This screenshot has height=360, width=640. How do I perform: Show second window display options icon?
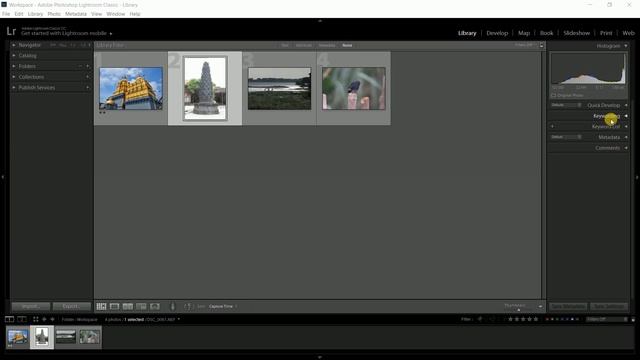[x=22, y=319]
